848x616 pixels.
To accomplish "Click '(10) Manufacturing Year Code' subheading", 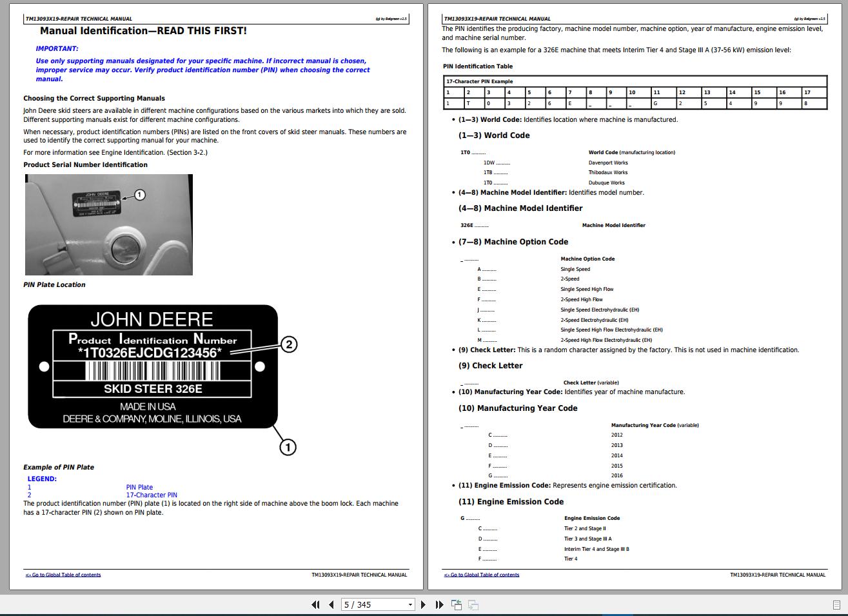I will pos(518,408).
